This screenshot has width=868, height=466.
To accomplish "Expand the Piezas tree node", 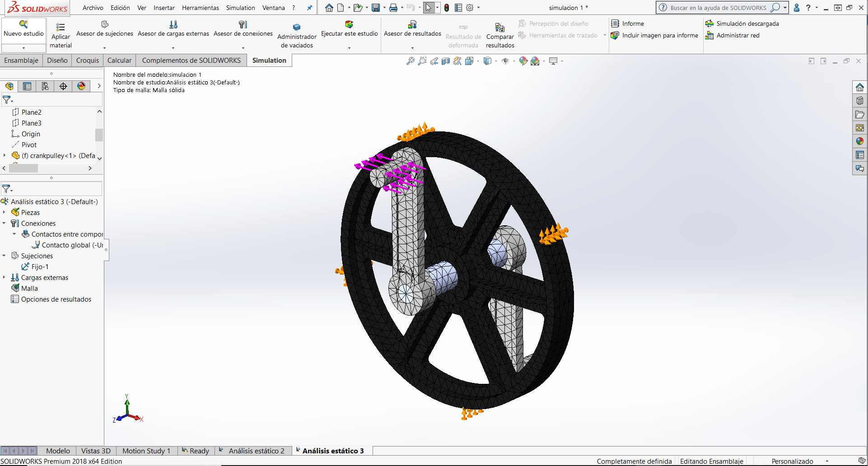I will pos(5,212).
